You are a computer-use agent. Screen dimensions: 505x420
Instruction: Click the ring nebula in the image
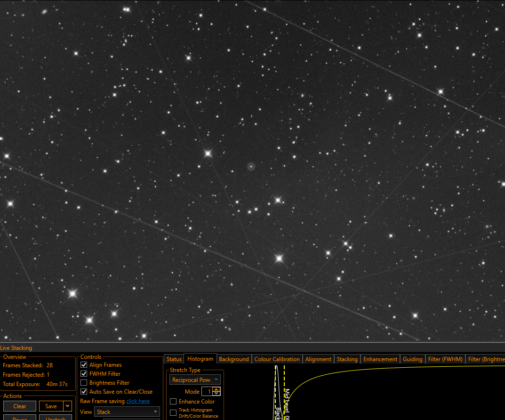pyautogui.click(x=251, y=167)
